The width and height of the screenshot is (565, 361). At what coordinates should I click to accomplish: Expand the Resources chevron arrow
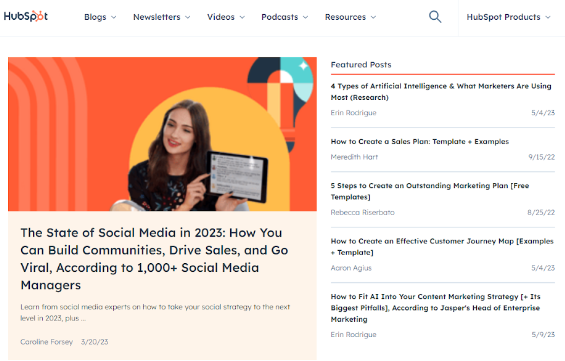coord(373,17)
